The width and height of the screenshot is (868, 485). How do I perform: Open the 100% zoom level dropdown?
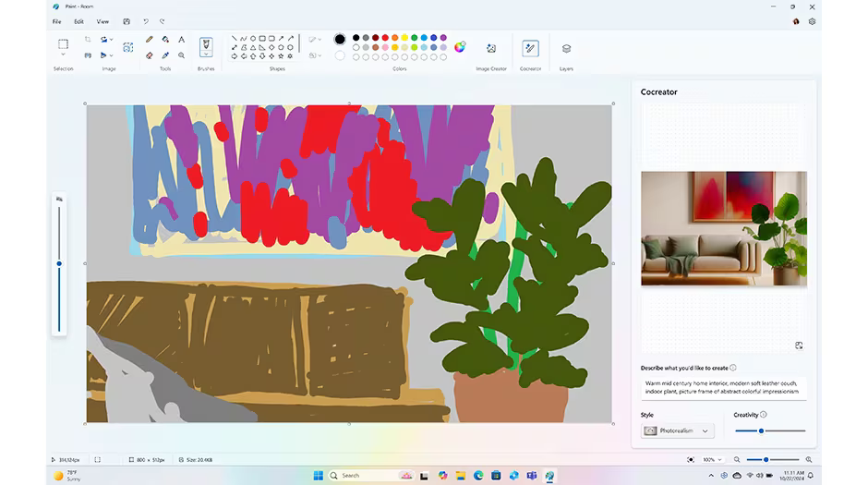[x=710, y=459]
